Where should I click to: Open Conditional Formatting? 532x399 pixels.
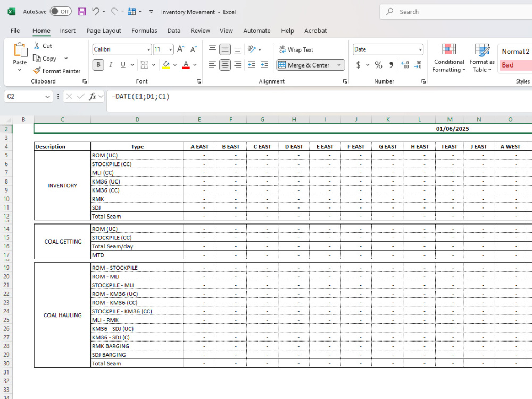449,58
